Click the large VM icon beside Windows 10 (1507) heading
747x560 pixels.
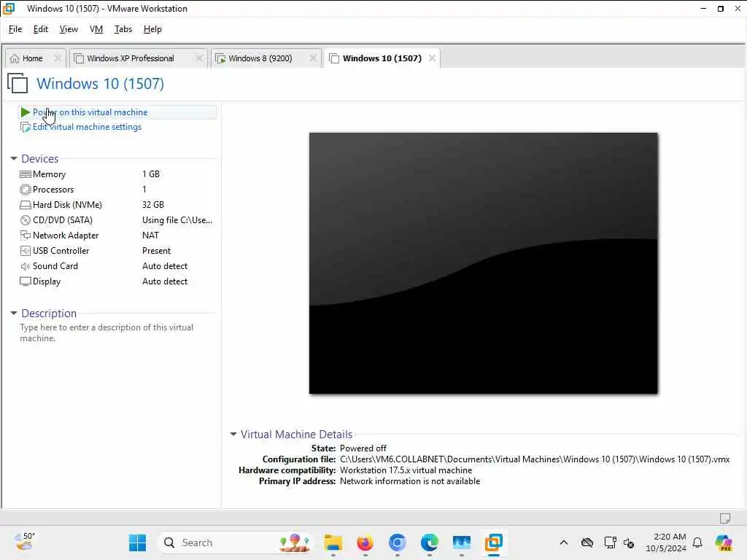18,83
